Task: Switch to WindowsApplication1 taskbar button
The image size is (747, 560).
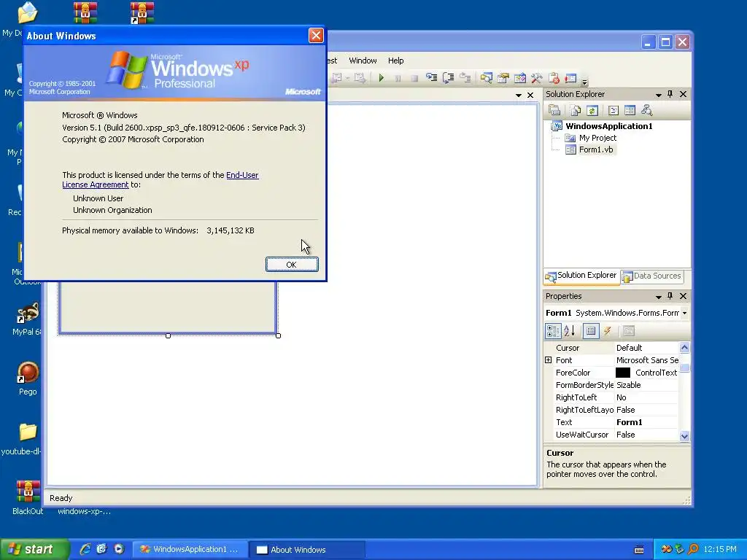Action: [x=190, y=550]
